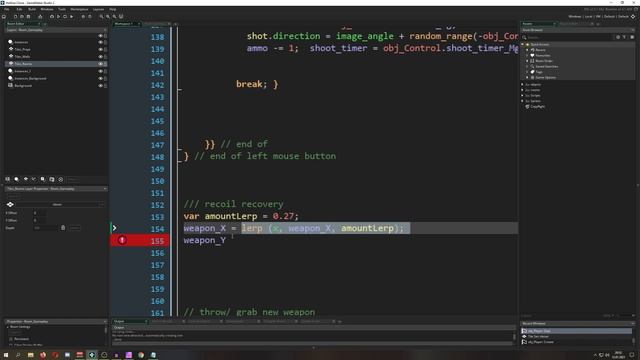
Task: Click the bookmark arrow on line 154
Action: pos(115,228)
